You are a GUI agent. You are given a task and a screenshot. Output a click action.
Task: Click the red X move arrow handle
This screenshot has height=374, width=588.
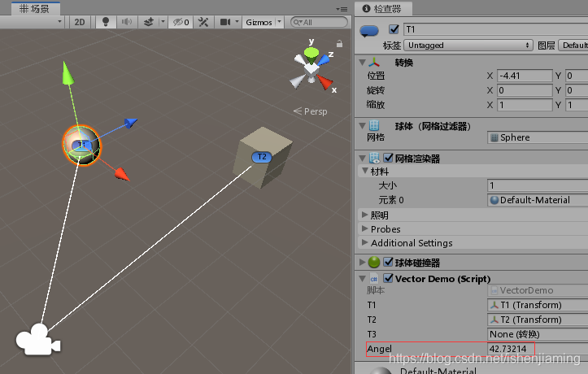coord(122,174)
